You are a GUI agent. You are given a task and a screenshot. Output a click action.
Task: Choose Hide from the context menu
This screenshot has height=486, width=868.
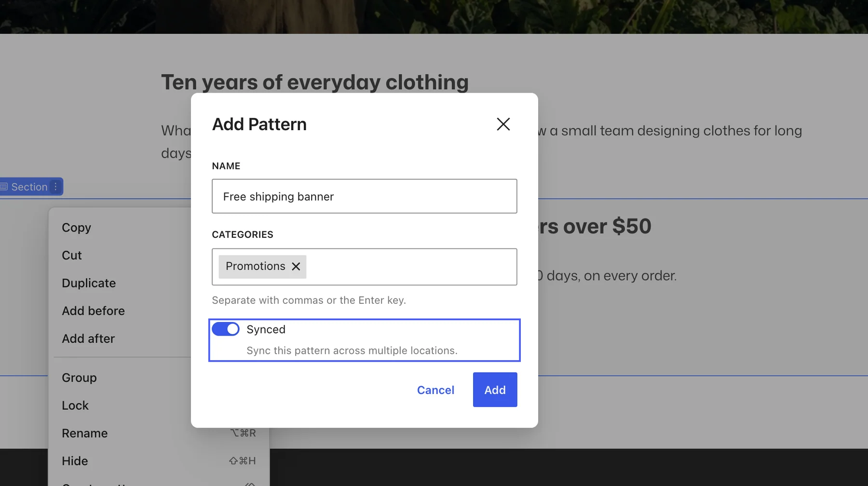coord(159,461)
